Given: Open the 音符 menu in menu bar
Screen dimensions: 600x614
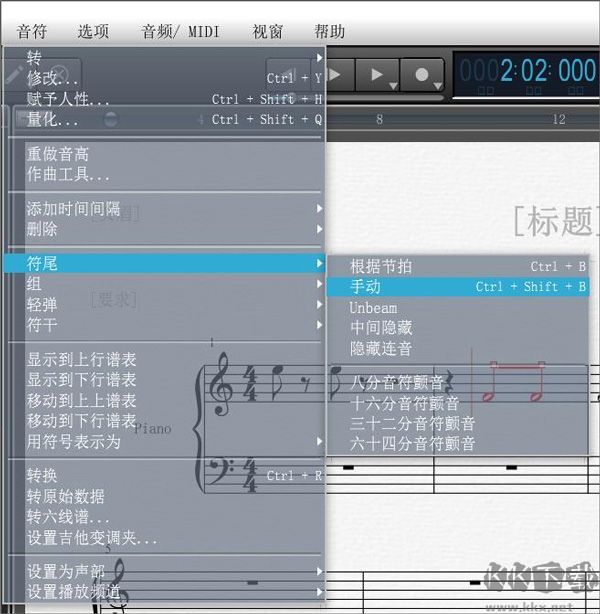Looking at the screenshot, I should (32, 31).
